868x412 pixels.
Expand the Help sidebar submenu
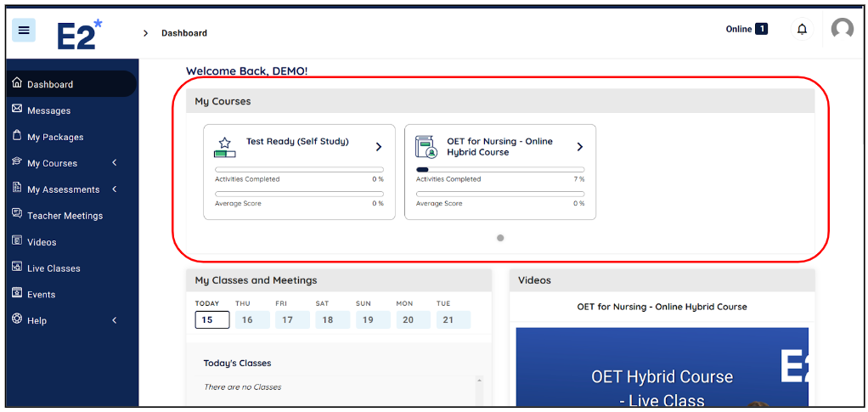(115, 320)
